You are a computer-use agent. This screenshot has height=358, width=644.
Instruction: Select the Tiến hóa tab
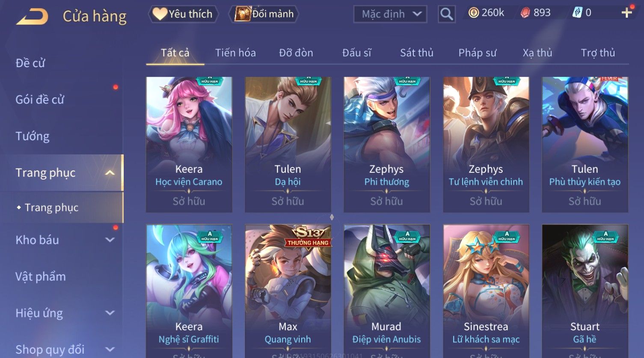(235, 53)
